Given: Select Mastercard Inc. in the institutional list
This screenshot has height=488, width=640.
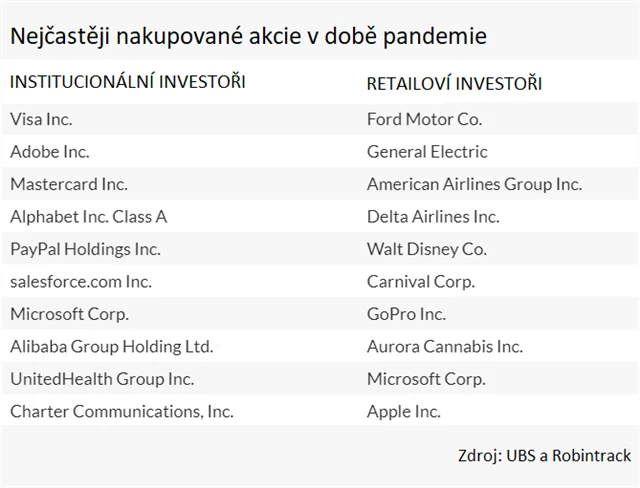Looking at the screenshot, I should point(69,184).
